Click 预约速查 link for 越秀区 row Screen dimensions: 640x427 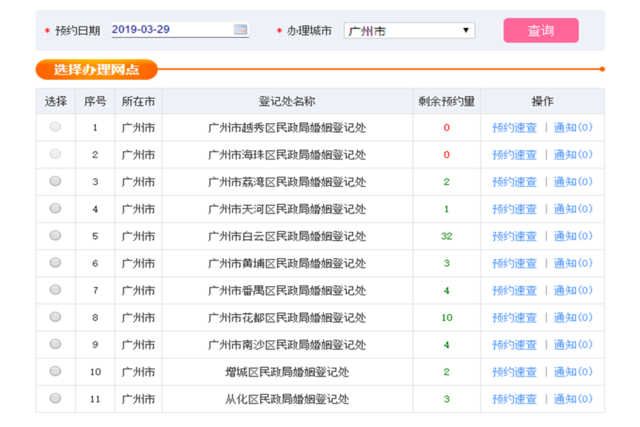pyautogui.click(x=514, y=128)
